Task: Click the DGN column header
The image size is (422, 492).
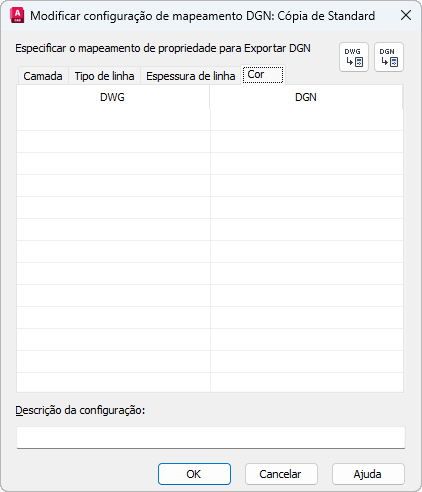Action: tap(306, 97)
